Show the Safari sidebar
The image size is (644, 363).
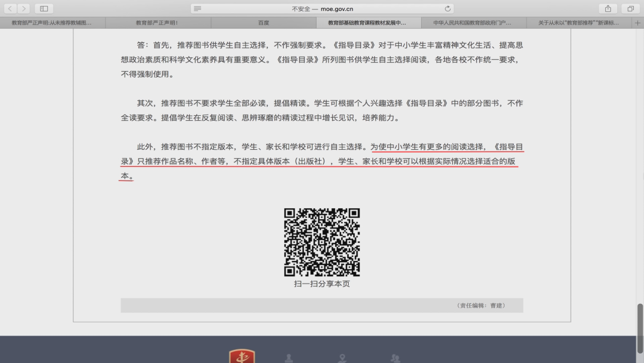[44, 8]
